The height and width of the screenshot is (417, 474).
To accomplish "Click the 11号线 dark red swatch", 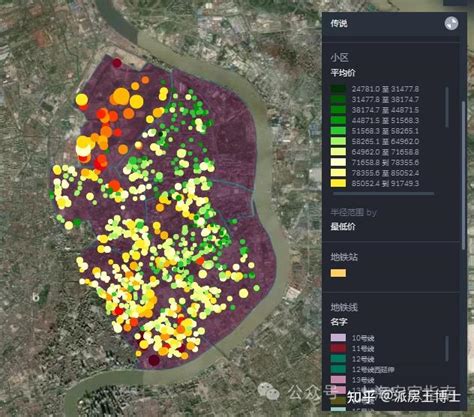I will (x=338, y=348).
